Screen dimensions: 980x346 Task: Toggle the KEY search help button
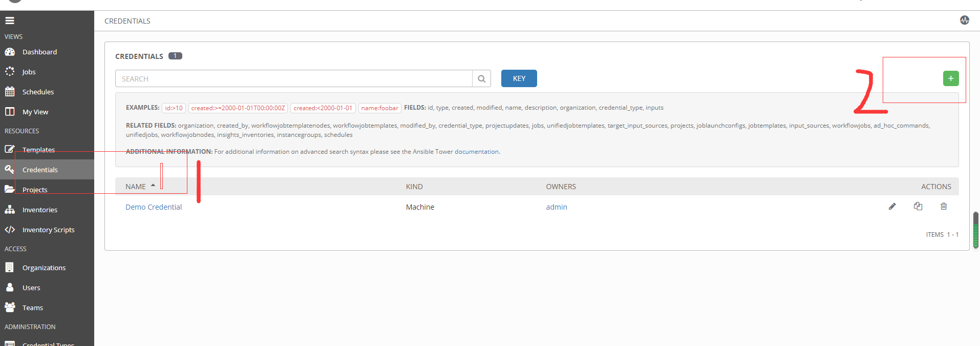click(x=519, y=78)
